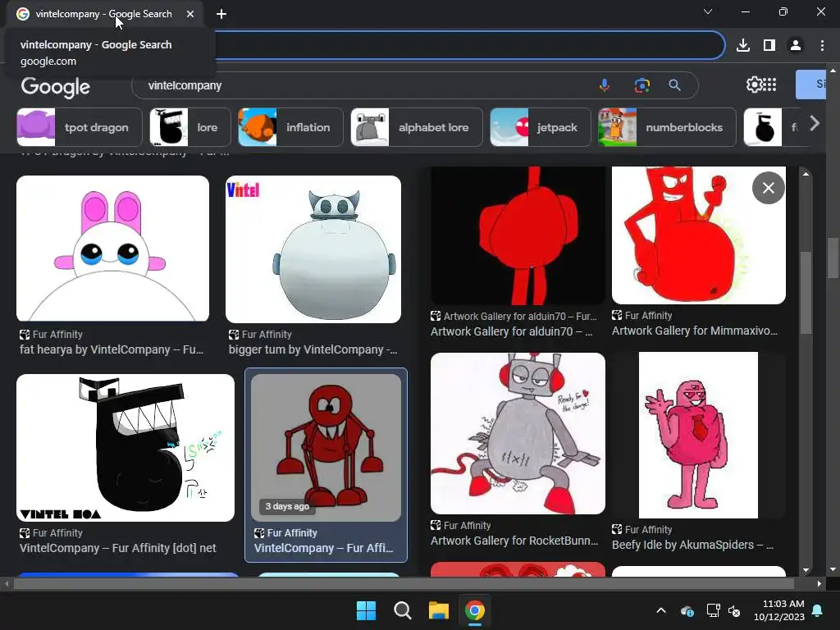840x630 pixels.
Task: Open the black 'VINTEL HOA' letter thumbnail
Action: pos(126,448)
